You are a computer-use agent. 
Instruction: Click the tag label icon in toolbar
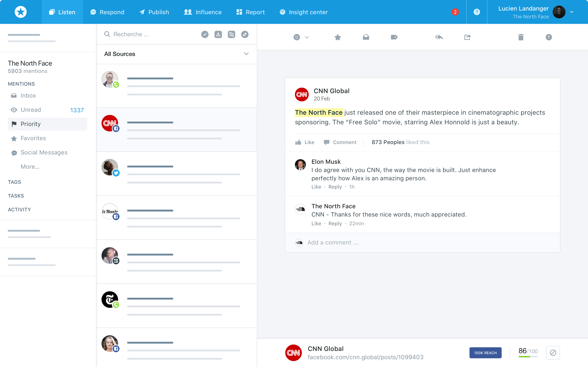[x=394, y=37]
